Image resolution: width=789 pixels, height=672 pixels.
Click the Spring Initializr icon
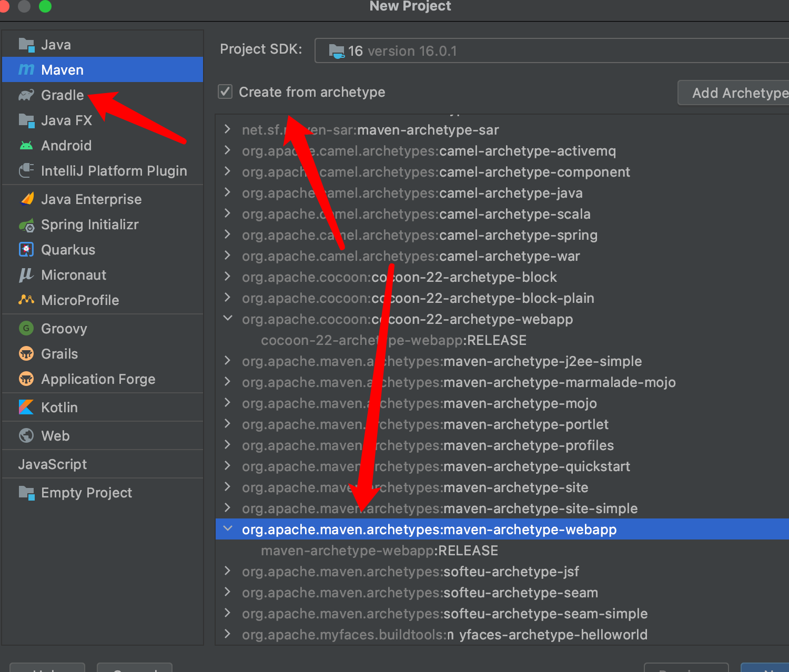(x=26, y=225)
